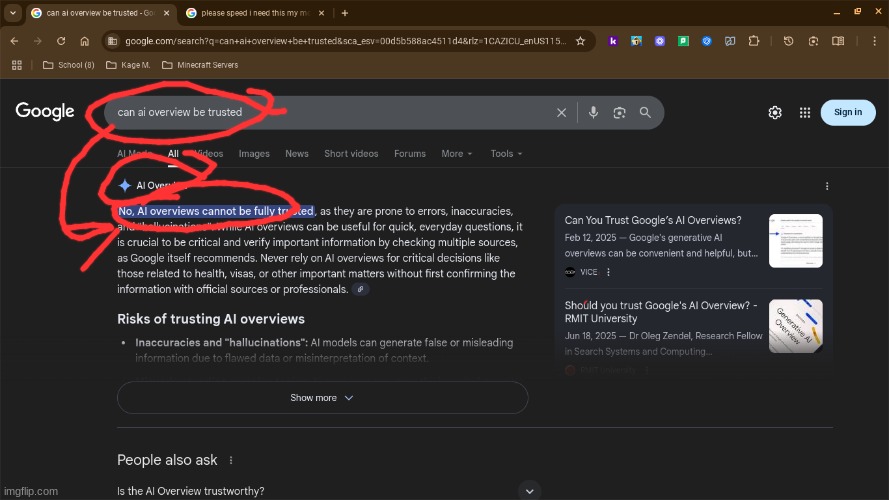
Task: Open the reading mode side panel icon
Action: point(838,41)
